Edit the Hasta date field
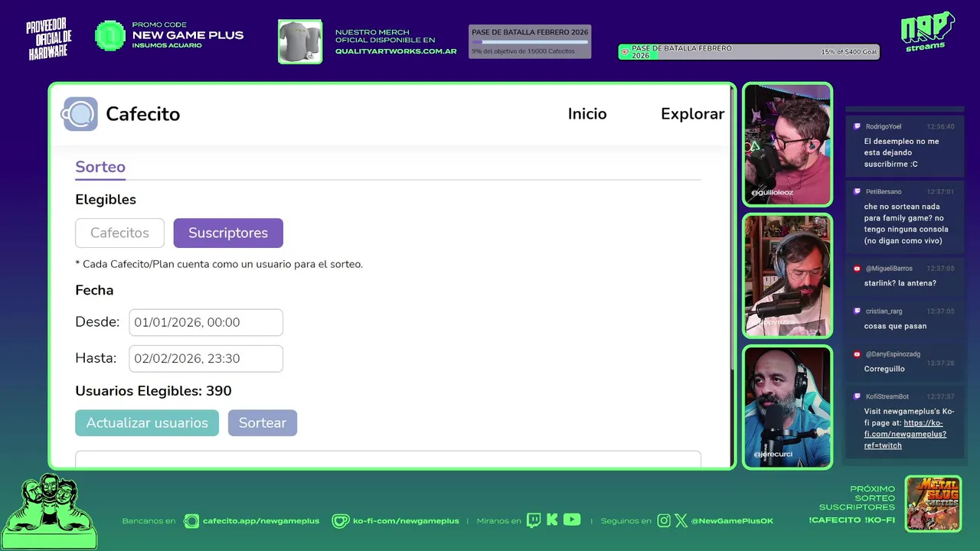The height and width of the screenshot is (551, 980). [x=206, y=358]
